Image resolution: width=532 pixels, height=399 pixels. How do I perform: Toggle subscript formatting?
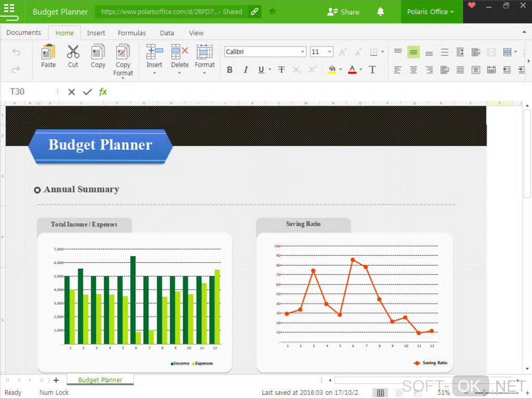click(297, 69)
